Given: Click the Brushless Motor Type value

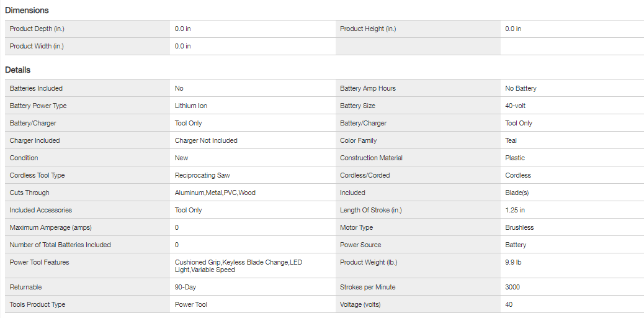Looking at the screenshot, I should 519,228.
